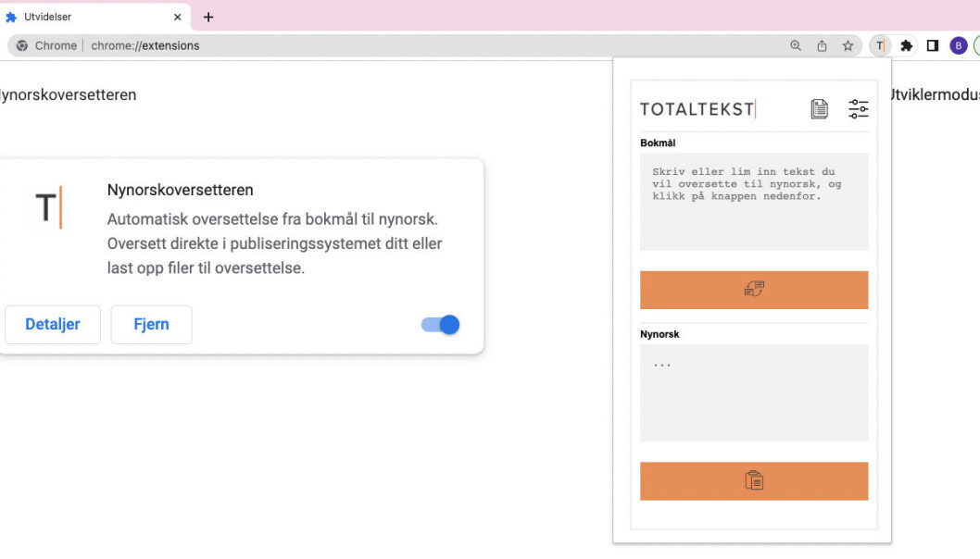980x559 pixels.
Task: Open the Chrome extensions puzzle menu
Action: click(906, 45)
